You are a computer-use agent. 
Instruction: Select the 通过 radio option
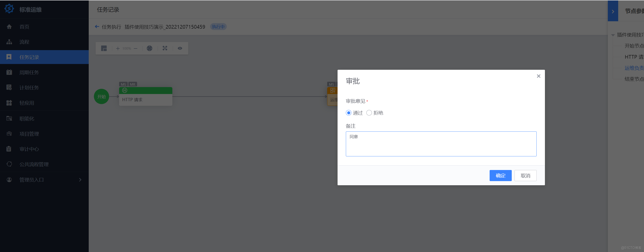click(x=349, y=113)
